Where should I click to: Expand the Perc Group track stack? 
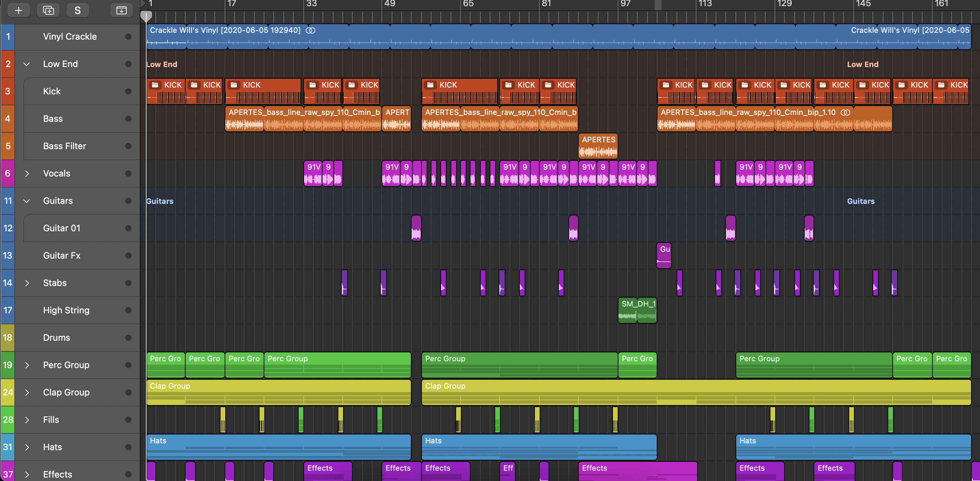[27, 365]
